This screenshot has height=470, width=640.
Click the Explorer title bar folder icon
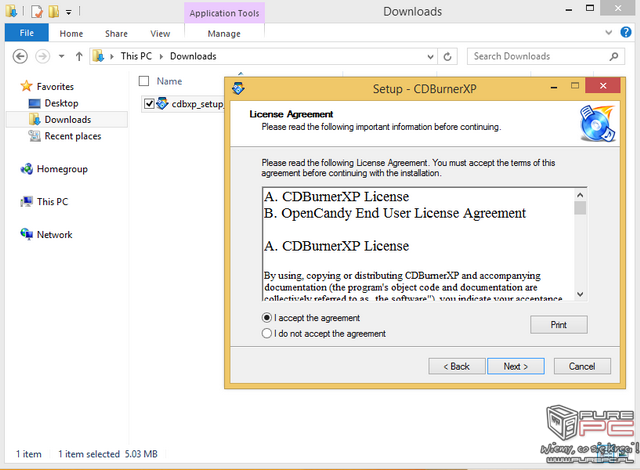pyautogui.click(x=11, y=11)
